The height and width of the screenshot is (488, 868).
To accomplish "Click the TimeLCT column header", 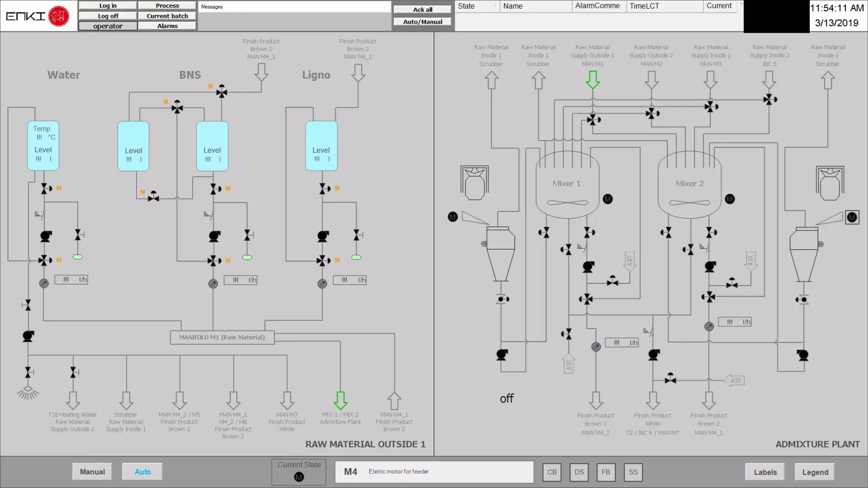I will pyautogui.click(x=665, y=6).
